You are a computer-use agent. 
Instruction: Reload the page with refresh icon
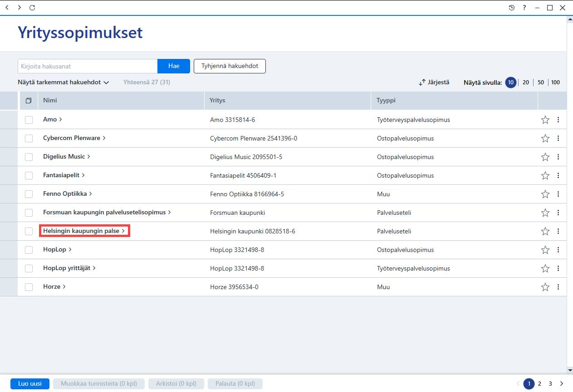pos(32,8)
